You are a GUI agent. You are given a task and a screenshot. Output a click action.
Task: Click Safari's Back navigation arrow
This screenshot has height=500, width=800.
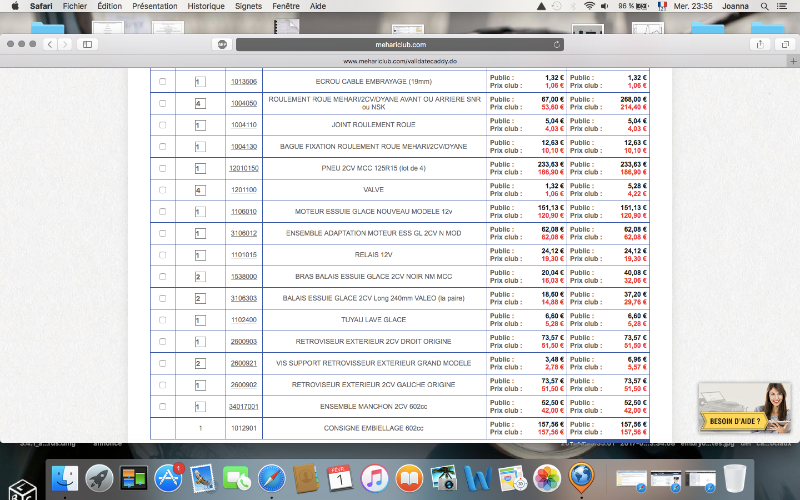[x=49, y=44]
